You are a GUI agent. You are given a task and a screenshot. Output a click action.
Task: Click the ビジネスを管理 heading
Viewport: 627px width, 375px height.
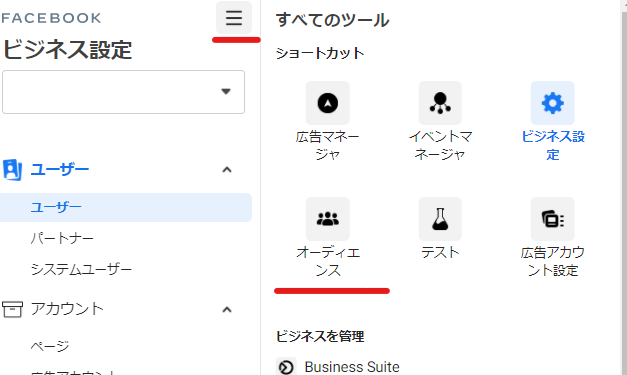[x=320, y=336]
